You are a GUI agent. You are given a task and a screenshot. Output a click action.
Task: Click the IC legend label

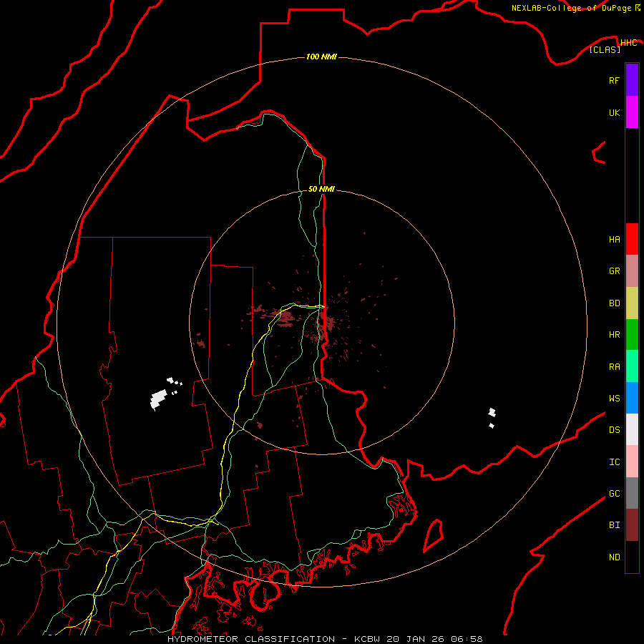coord(614,462)
